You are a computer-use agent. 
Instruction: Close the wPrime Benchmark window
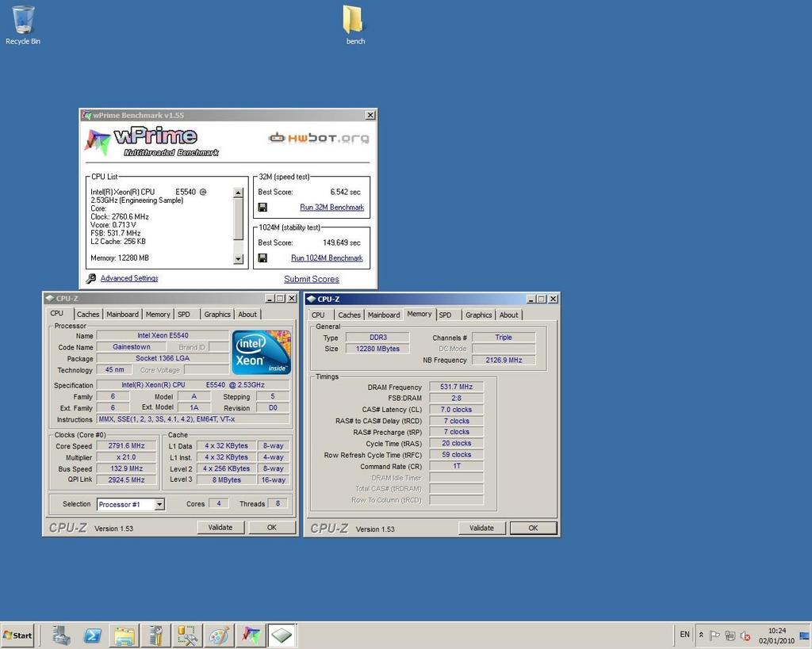pyautogui.click(x=370, y=115)
